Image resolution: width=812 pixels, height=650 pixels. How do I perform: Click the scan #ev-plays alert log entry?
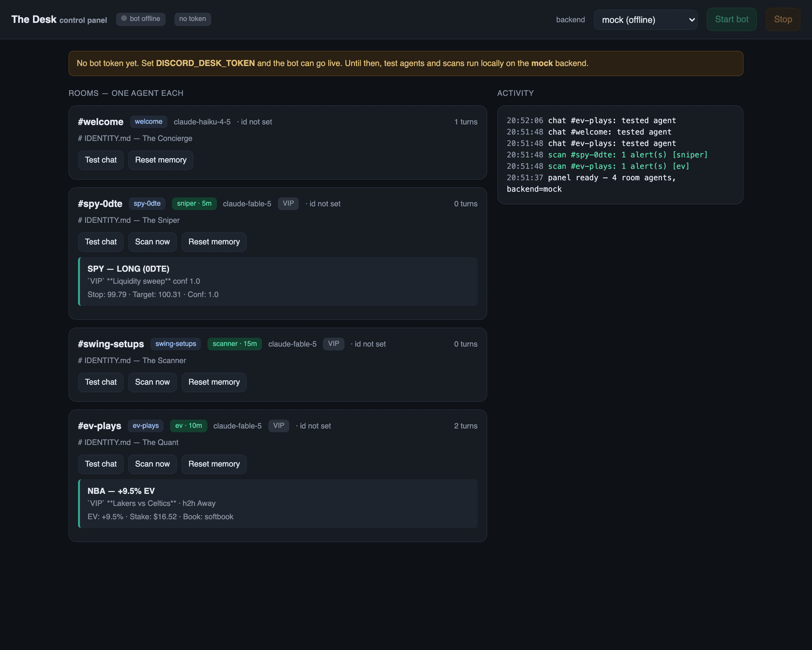[598, 166]
